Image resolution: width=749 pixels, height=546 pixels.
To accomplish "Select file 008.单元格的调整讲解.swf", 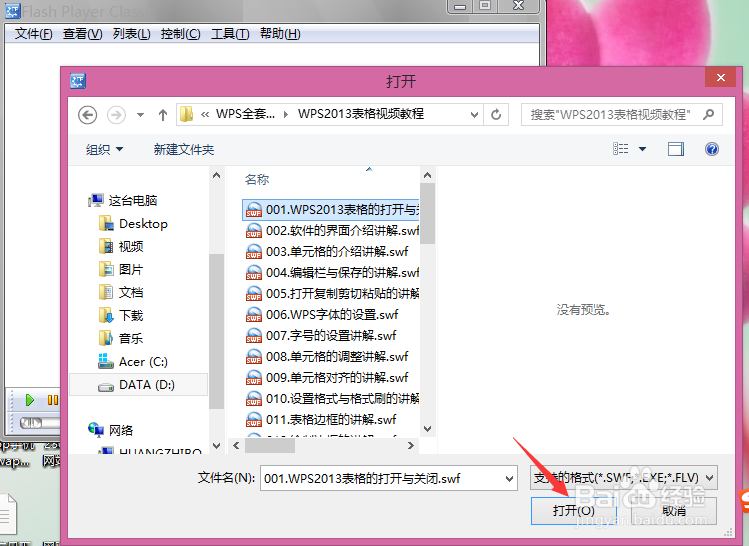I will pyautogui.click(x=327, y=357).
